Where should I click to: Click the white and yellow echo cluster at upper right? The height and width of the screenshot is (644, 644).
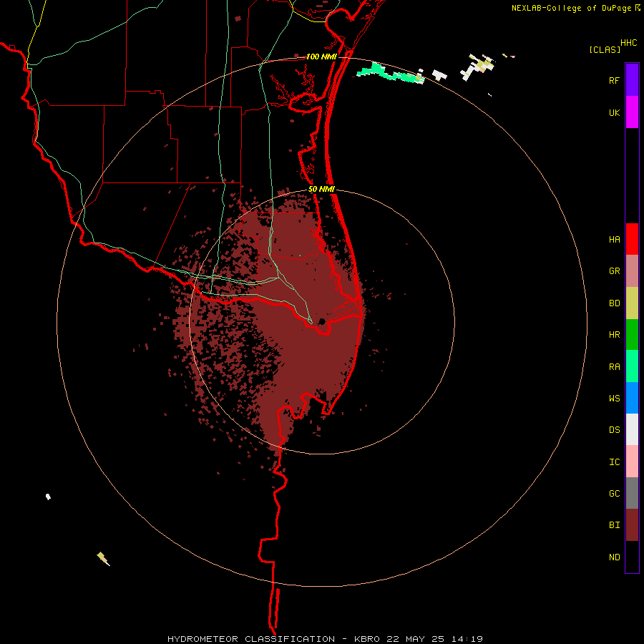click(477, 67)
